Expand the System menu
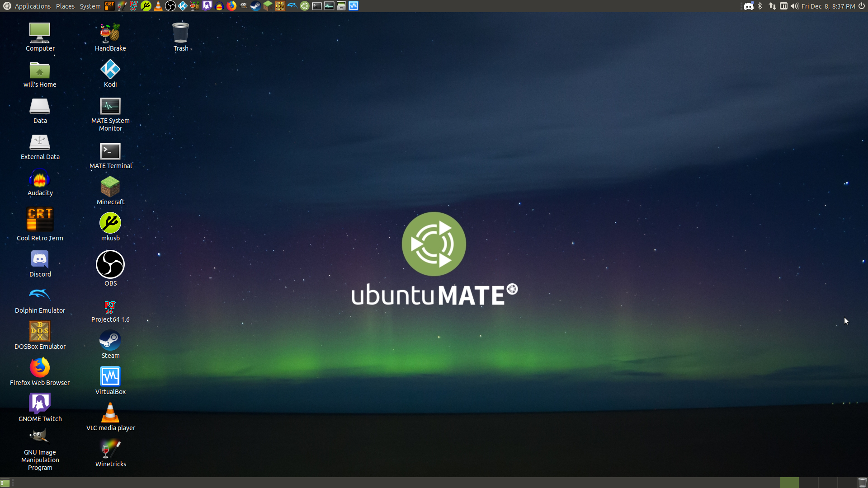The height and width of the screenshot is (488, 868). click(x=90, y=6)
